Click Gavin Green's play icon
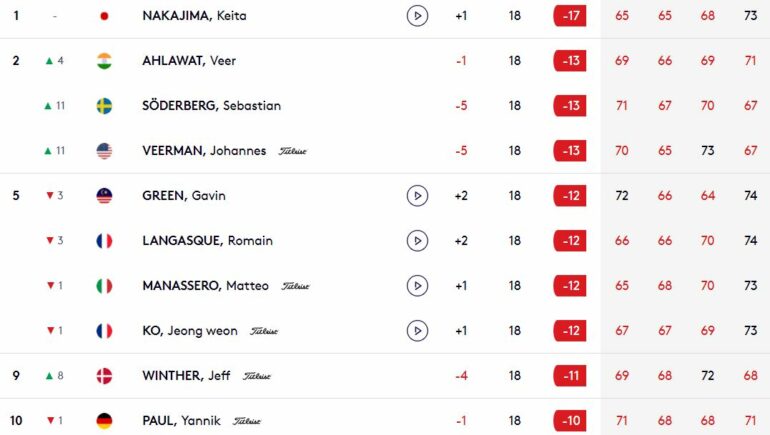This screenshot has width=770, height=435. pos(417,196)
